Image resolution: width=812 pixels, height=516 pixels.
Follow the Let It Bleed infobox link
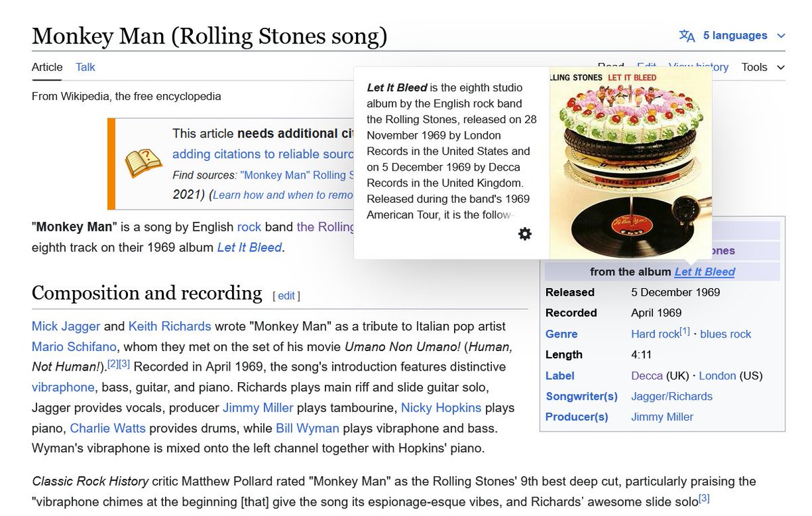704,272
